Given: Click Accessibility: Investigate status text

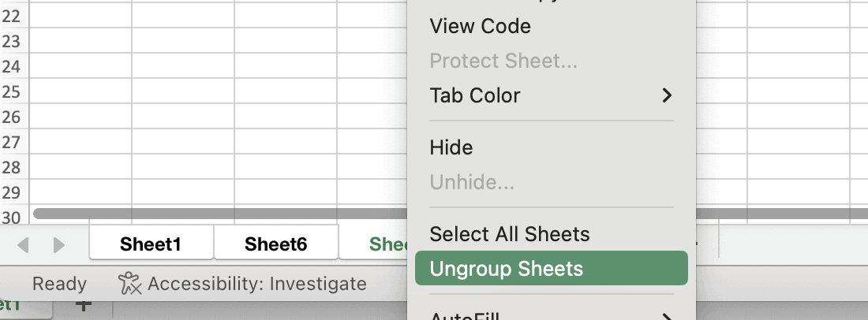Looking at the screenshot, I should [x=256, y=284].
